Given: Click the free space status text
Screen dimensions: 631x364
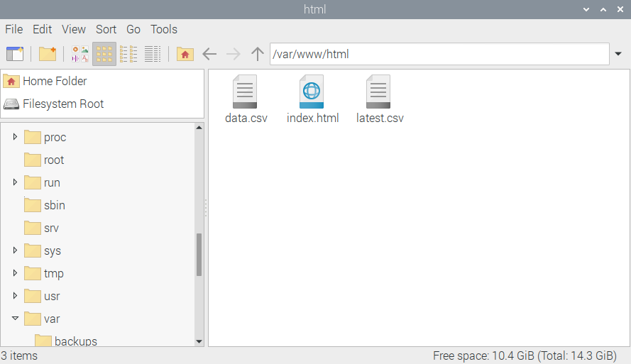Looking at the screenshot, I should click(x=525, y=356).
